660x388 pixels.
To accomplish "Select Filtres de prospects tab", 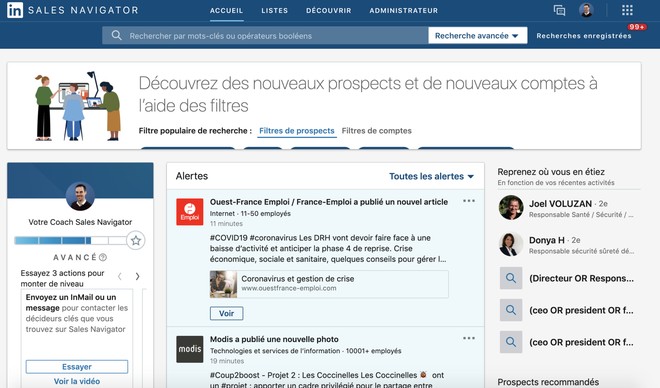I will point(297,131).
